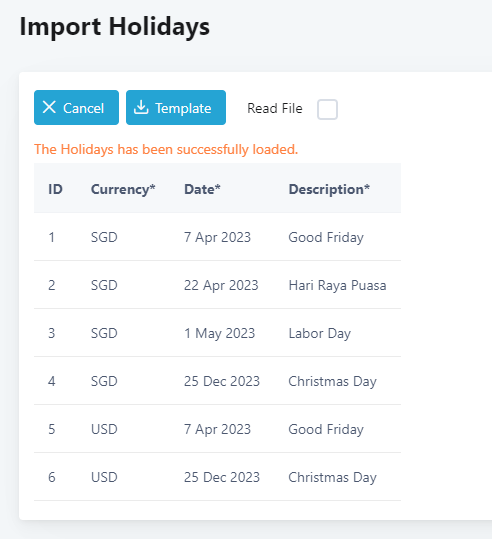Select row 1 Good Friday SGD description
This screenshot has height=539, width=492.
[x=326, y=237]
